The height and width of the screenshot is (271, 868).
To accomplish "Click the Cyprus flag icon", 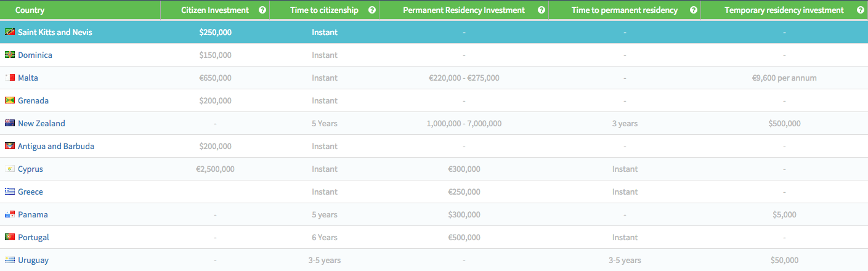I will [10, 169].
